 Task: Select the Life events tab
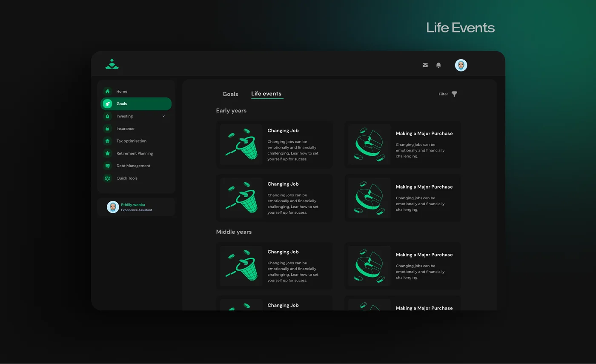click(266, 94)
